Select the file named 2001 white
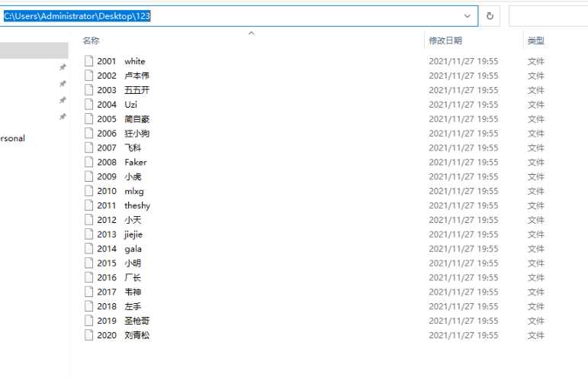 tap(121, 61)
